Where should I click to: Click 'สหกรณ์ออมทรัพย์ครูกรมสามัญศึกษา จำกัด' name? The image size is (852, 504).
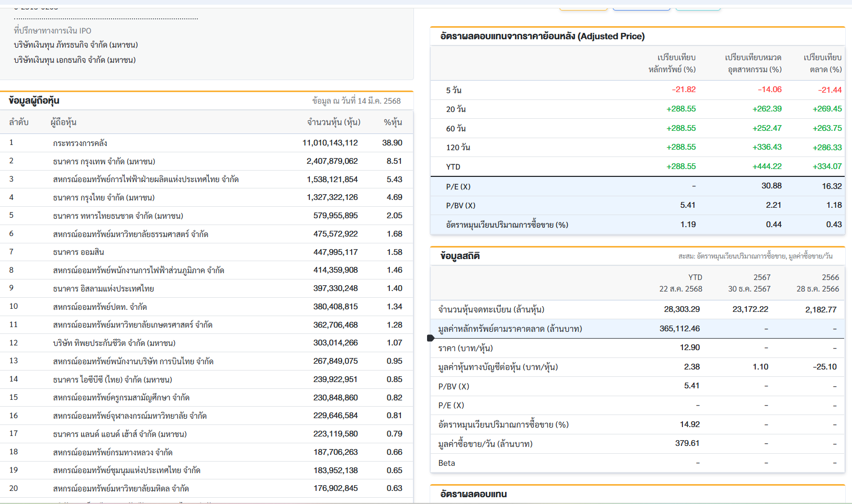click(121, 397)
